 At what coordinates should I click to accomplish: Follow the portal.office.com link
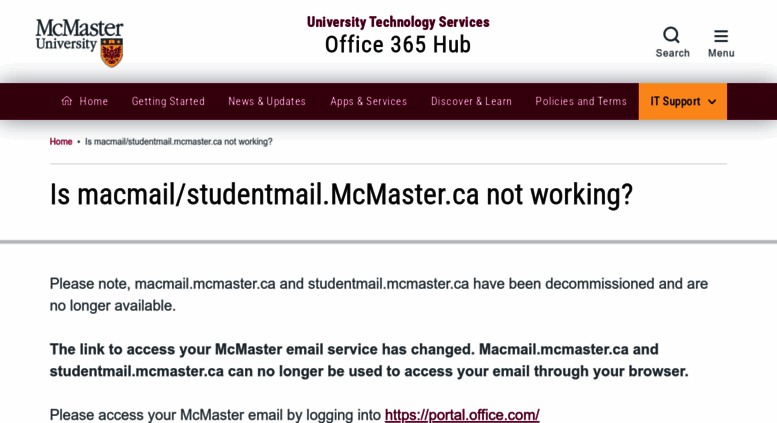pos(462,415)
